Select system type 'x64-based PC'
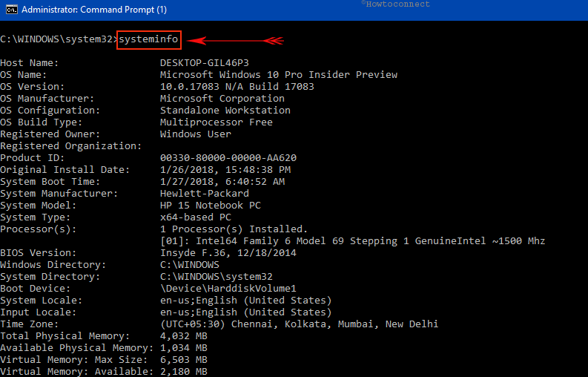This screenshot has height=377, width=588. (196, 217)
